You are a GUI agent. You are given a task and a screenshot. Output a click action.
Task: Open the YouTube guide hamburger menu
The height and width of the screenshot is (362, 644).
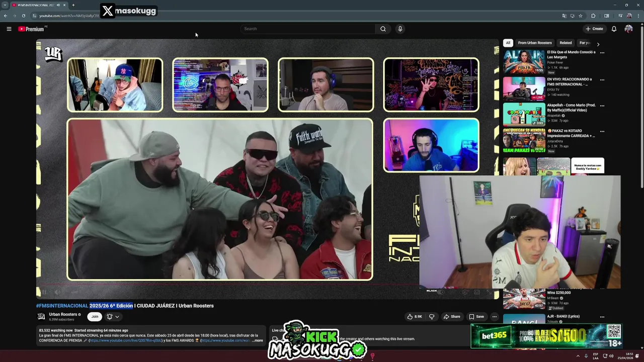click(9, 29)
